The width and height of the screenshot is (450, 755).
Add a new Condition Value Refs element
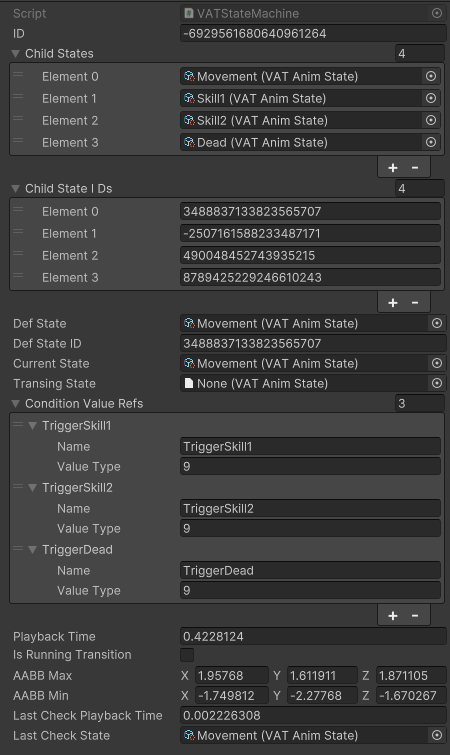tap(393, 615)
